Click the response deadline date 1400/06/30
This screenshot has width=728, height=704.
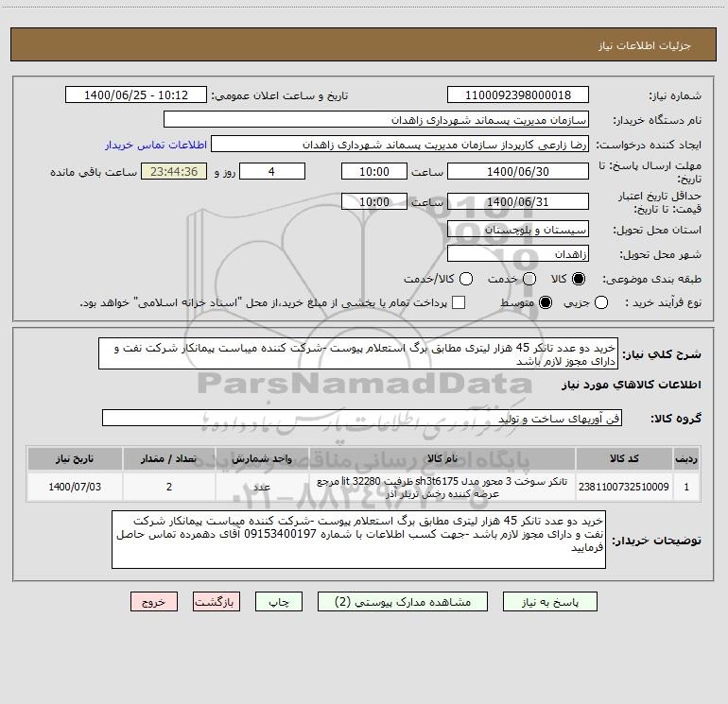click(x=518, y=171)
